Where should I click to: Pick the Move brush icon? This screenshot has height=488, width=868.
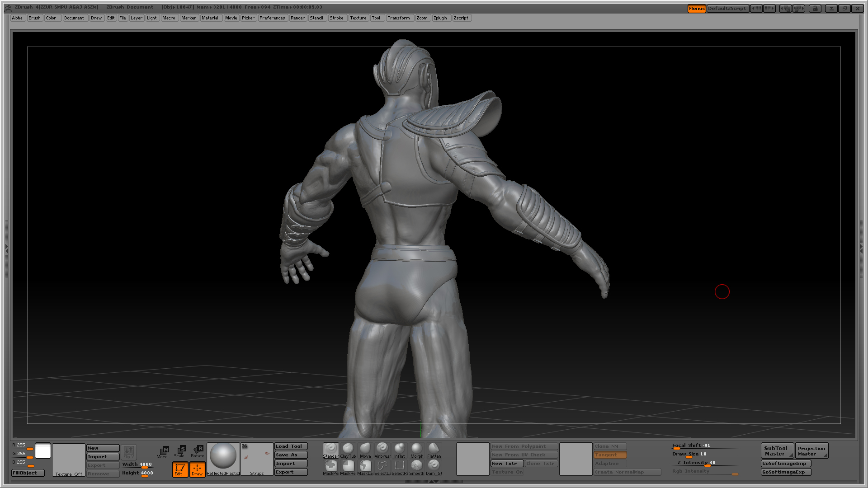(365, 450)
